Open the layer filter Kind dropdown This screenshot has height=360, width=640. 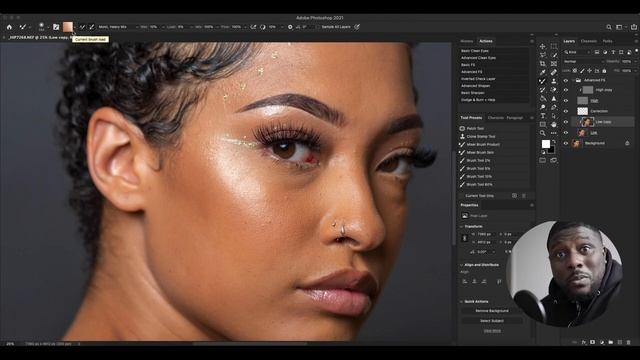(577, 52)
